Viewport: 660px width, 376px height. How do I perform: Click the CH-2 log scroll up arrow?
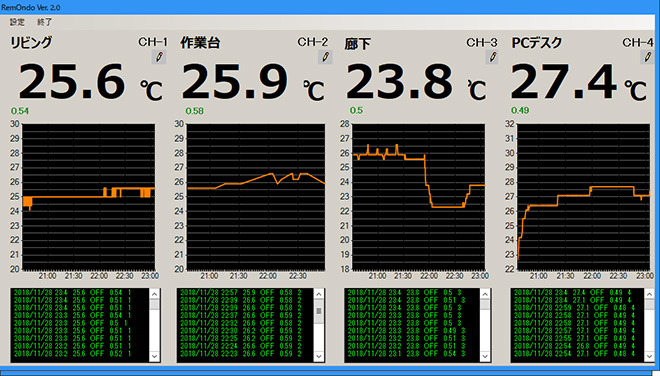point(319,294)
